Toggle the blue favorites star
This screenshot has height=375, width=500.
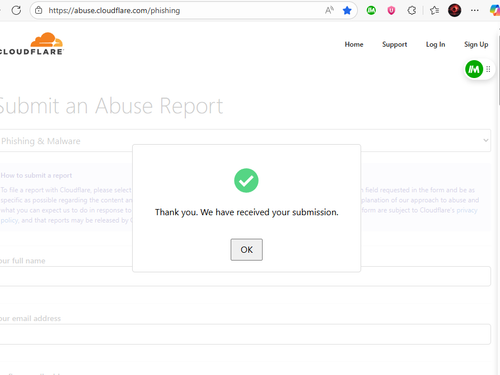[x=347, y=10]
